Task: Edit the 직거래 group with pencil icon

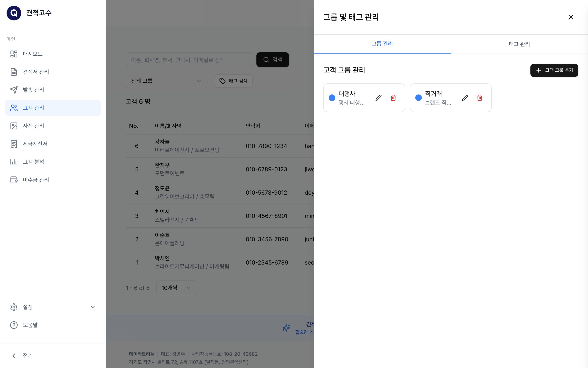Action: click(465, 98)
